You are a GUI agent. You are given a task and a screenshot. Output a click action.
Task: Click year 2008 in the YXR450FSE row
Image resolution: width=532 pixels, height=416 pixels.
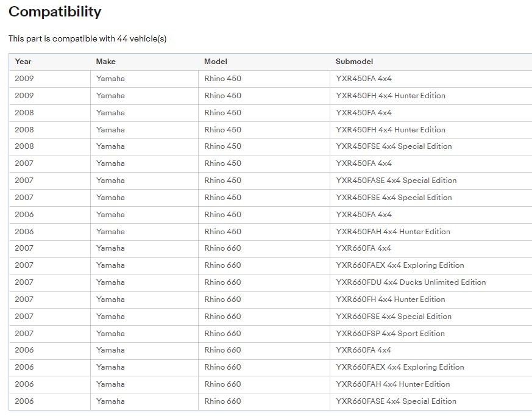(24, 146)
